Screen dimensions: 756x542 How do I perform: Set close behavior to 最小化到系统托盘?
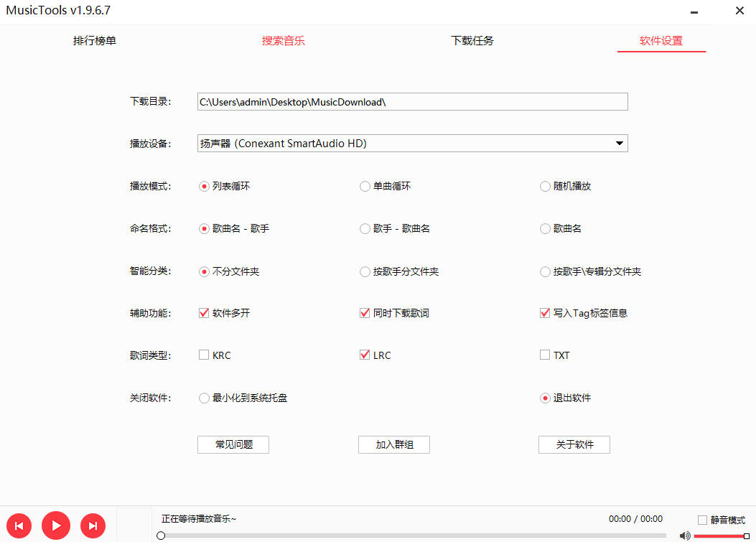pos(203,397)
